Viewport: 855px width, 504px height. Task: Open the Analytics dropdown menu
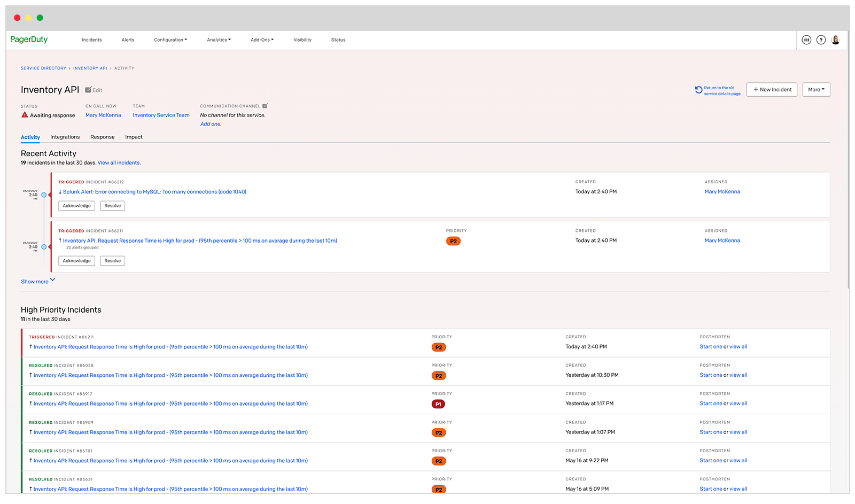[x=219, y=40]
